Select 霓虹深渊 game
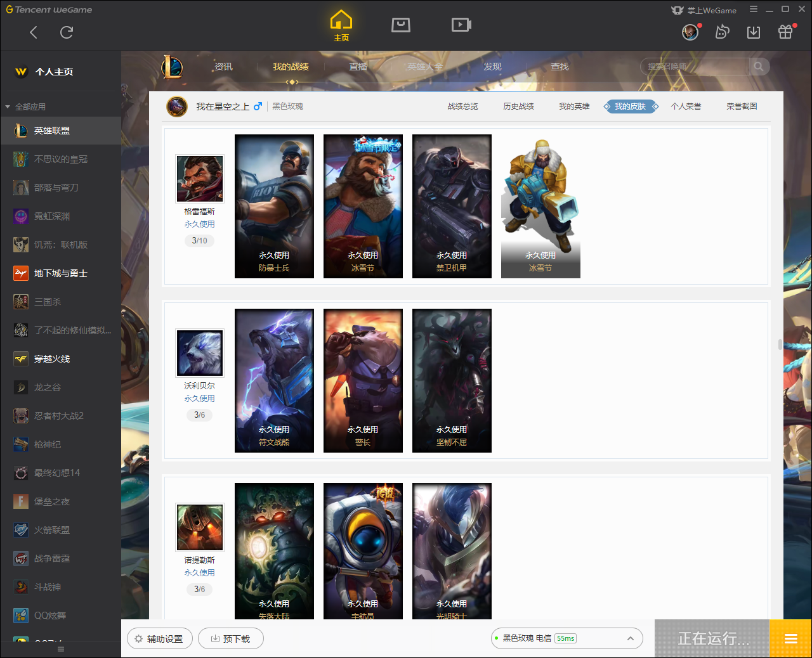This screenshot has width=812, height=658. 60,216
